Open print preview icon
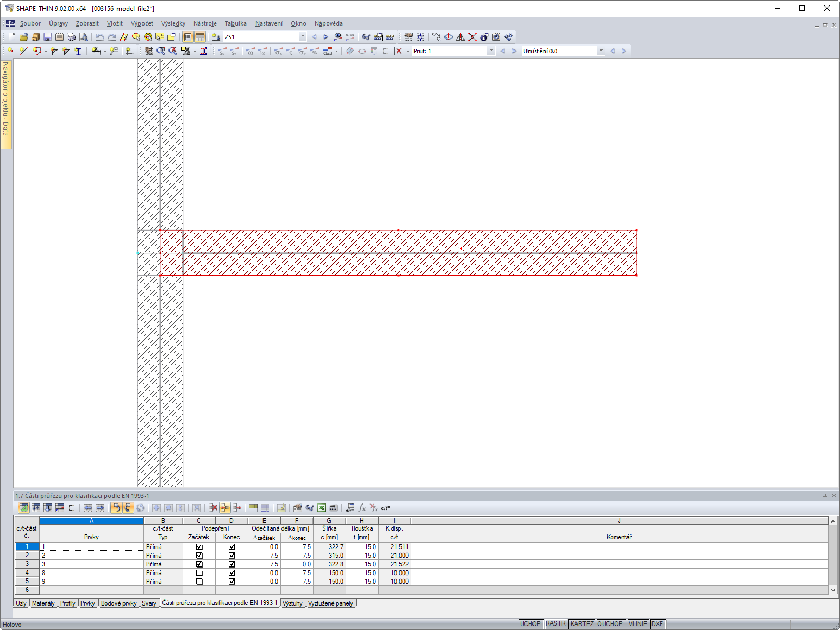The width and height of the screenshot is (840, 630). 84,37
